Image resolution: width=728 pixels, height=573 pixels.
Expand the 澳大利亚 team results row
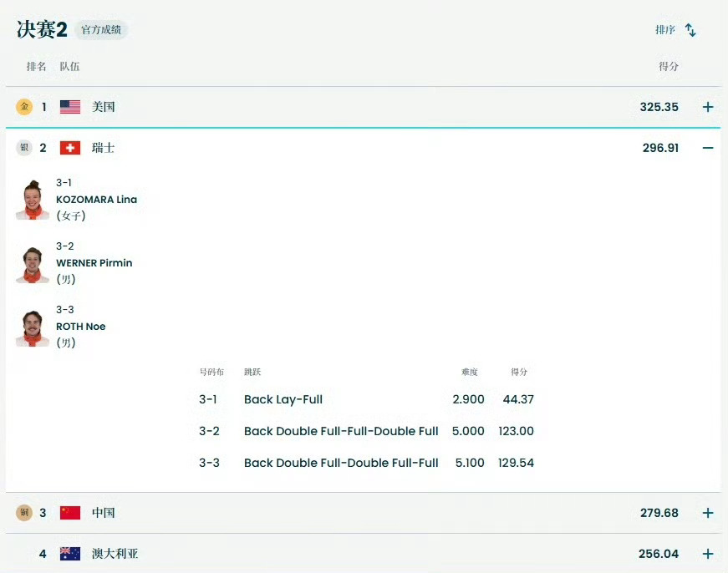[x=707, y=553]
